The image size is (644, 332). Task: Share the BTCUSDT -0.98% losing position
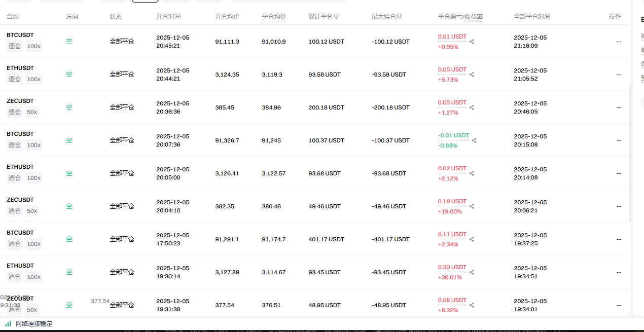(474, 140)
